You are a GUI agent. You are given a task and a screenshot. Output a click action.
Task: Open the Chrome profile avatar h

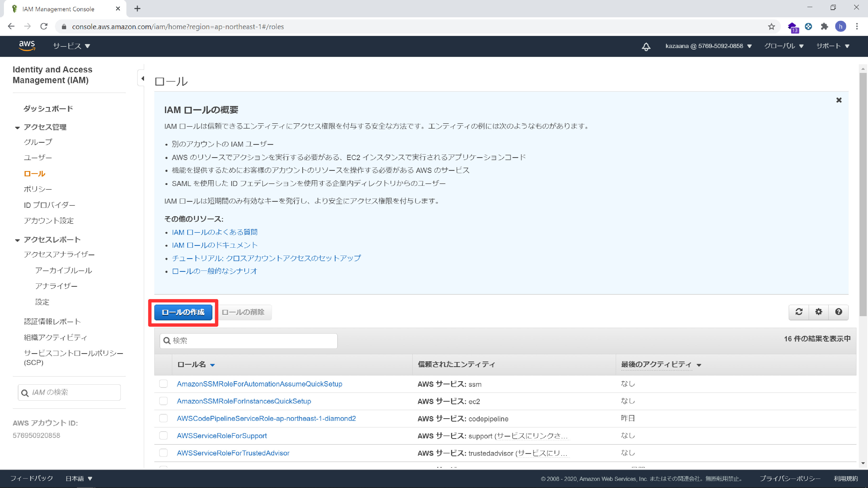(x=841, y=26)
